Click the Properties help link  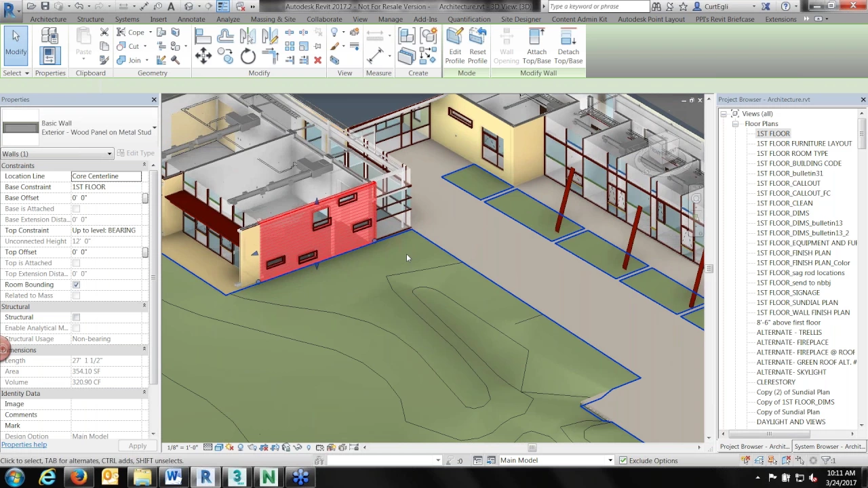pyautogui.click(x=24, y=445)
